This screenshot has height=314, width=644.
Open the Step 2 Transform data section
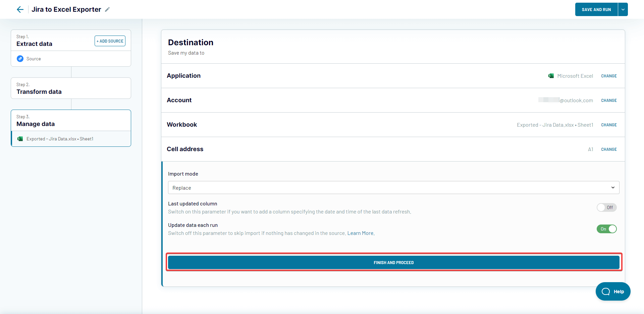(x=71, y=88)
